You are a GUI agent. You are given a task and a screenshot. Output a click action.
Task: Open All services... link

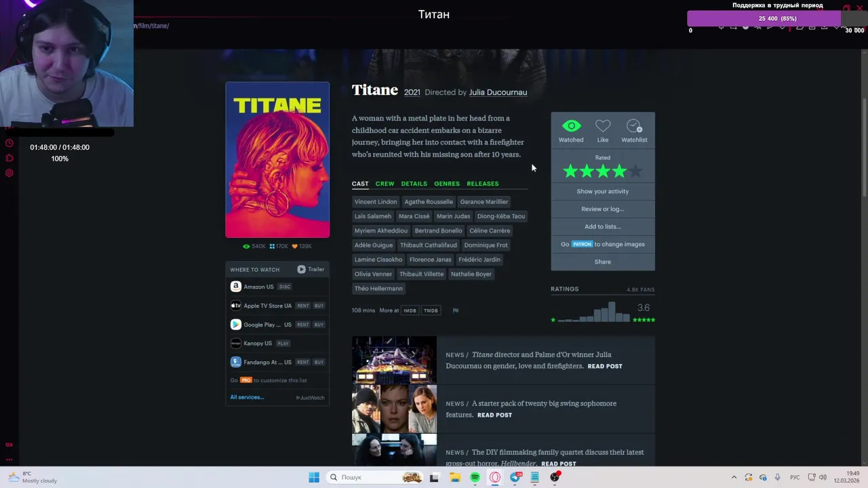click(x=247, y=397)
